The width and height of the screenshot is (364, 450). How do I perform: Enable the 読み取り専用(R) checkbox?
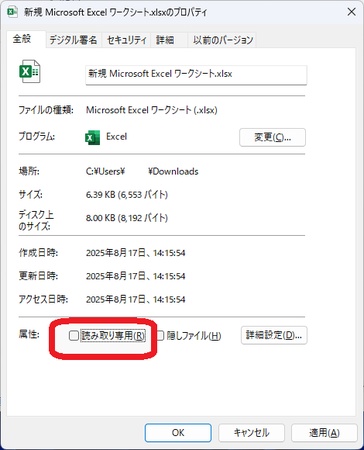[73, 335]
